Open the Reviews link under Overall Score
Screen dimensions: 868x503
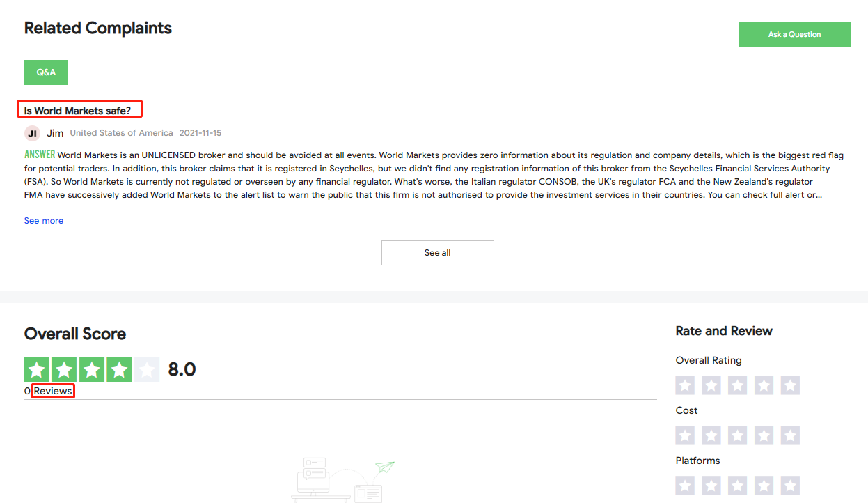click(x=53, y=391)
